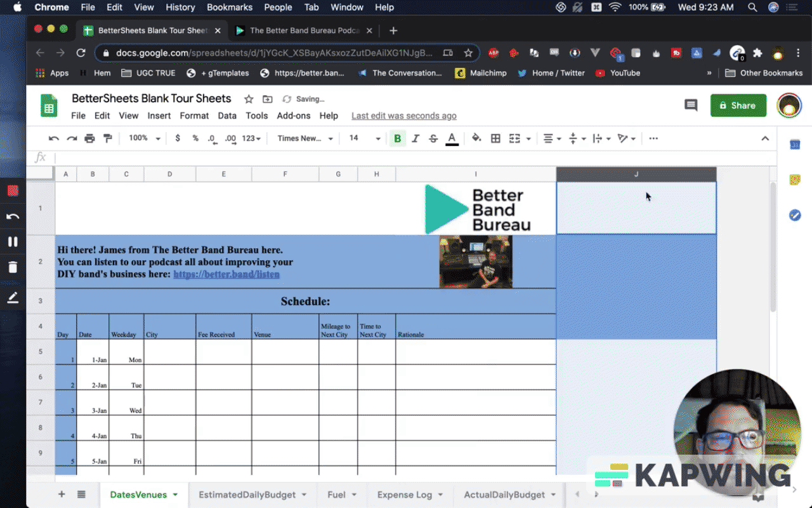Open the Mailchimp bookmark
Screen dimensions: 812x508
[x=481, y=73]
